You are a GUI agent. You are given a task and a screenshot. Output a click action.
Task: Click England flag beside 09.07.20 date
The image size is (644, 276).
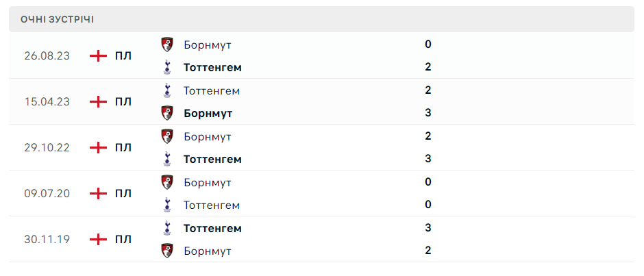coord(99,193)
